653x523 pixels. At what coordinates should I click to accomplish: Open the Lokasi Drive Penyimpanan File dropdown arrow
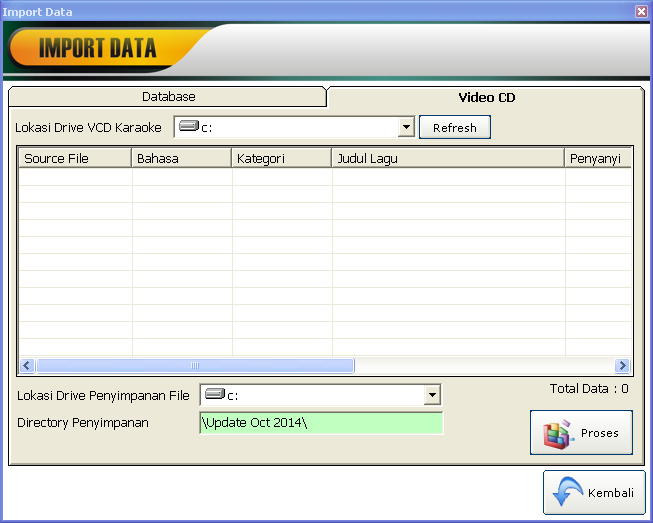tap(432, 395)
